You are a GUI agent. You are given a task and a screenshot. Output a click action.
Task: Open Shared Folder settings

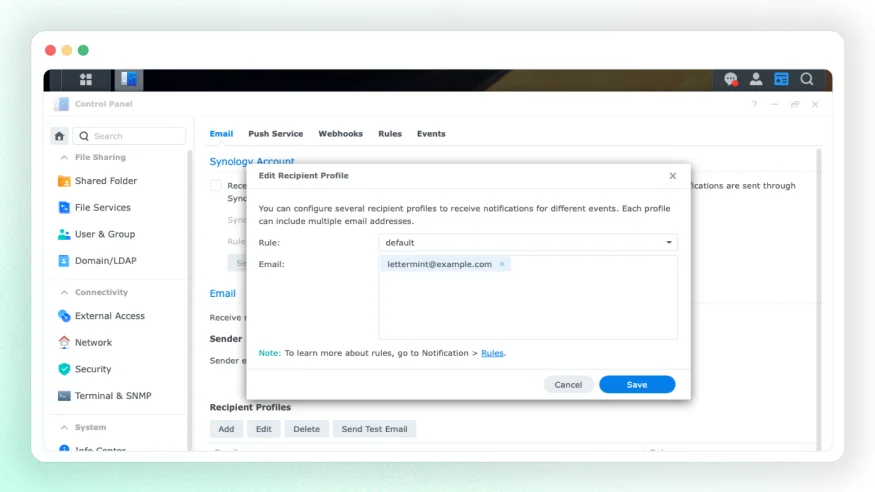pos(106,181)
